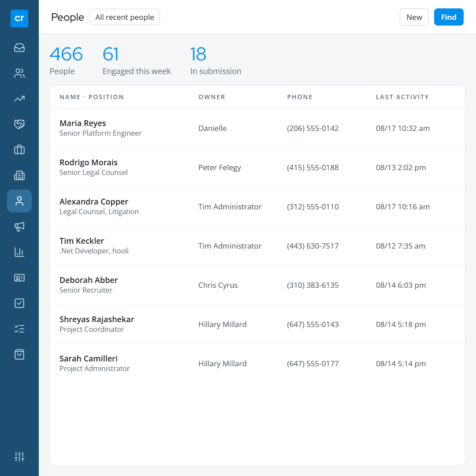The width and height of the screenshot is (476, 476).
Task: Click last activity 08/14 5:14 pm
Action: click(401, 364)
